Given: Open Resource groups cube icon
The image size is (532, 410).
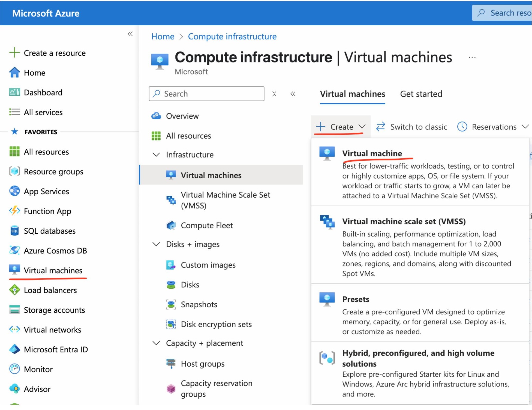Looking at the screenshot, I should tap(14, 171).
